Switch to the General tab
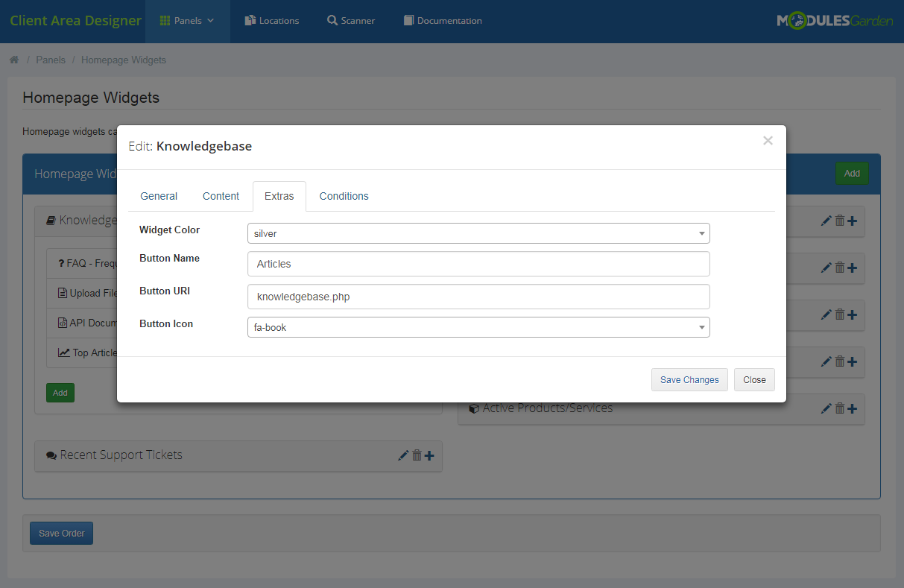904x588 pixels. click(x=159, y=196)
